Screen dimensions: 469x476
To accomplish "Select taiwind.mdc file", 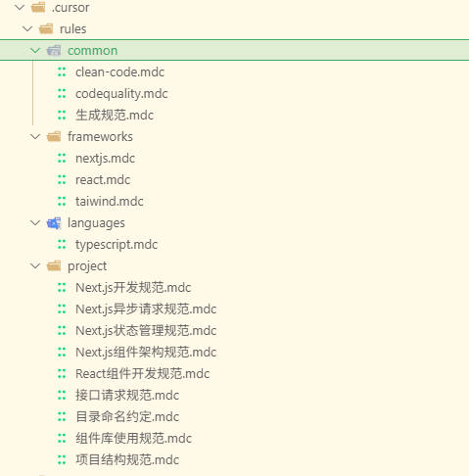I will (110, 202).
